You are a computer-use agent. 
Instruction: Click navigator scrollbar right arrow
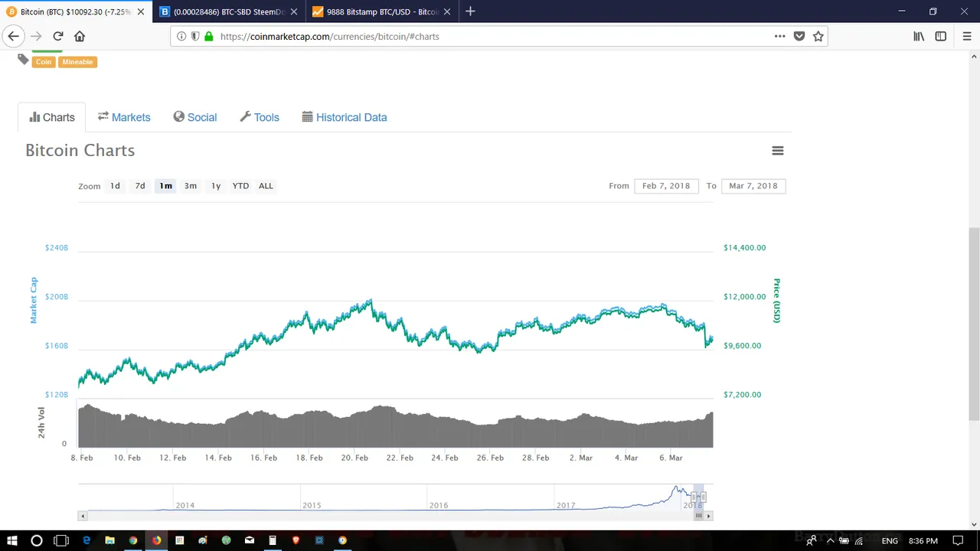tap(709, 516)
